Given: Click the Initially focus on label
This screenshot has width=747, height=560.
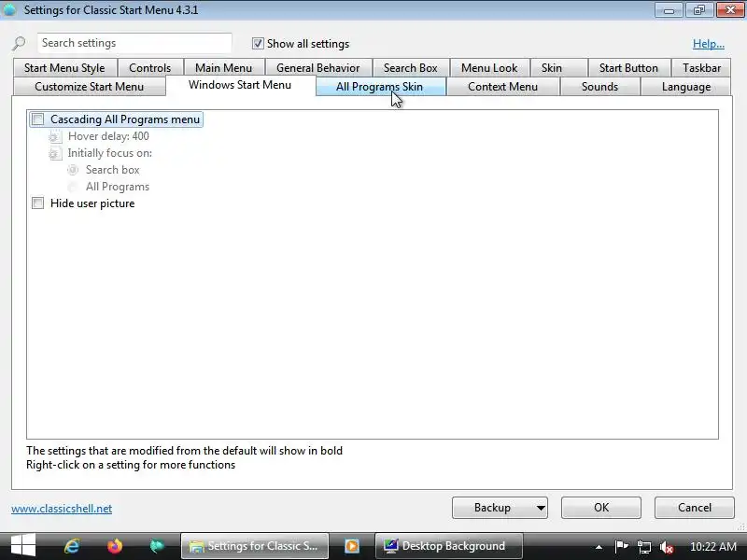Looking at the screenshot, I should pyautogui.click(x=110, y=153).
